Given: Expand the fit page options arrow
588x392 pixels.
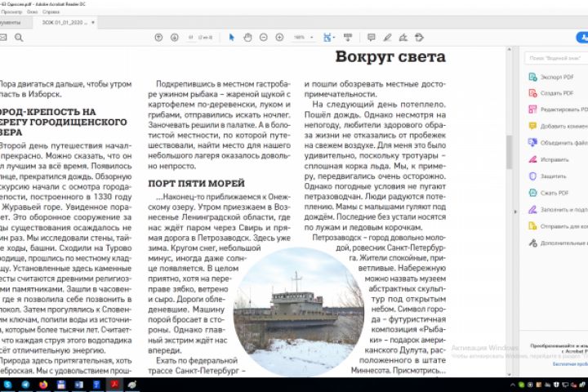Looking at the screenshot, I should tap(334, 38).
